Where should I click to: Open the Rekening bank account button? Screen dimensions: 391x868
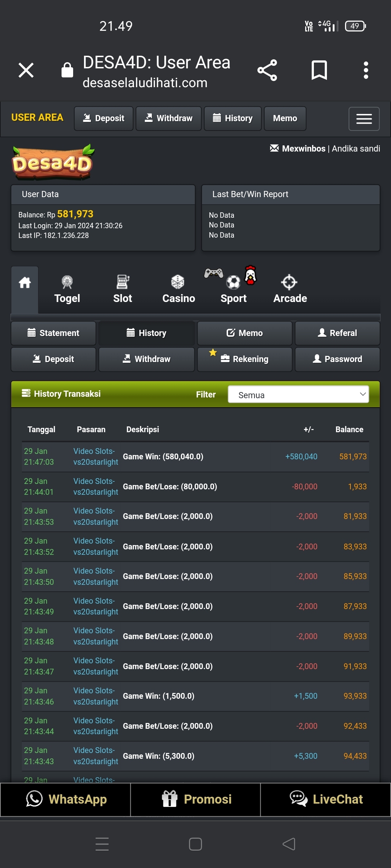pos(245,359)
